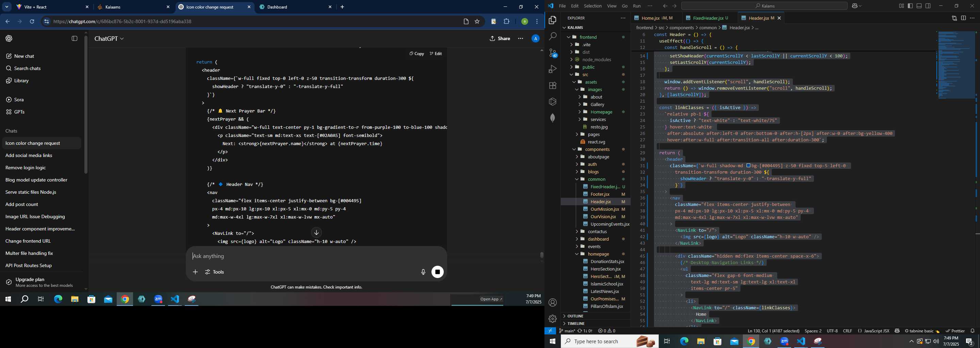Open the 'Add social media links' chat

(x=41, y=155)
